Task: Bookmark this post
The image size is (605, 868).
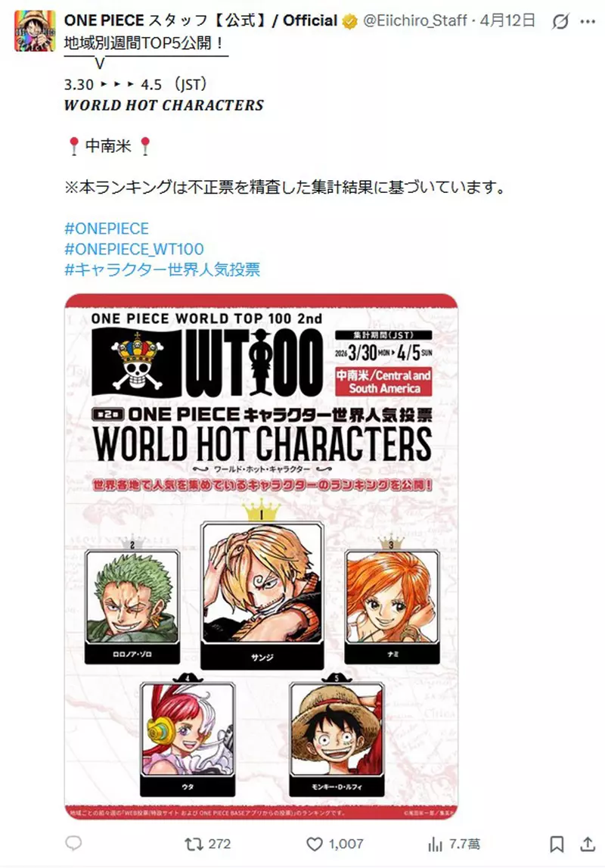Action: (557, 844)
